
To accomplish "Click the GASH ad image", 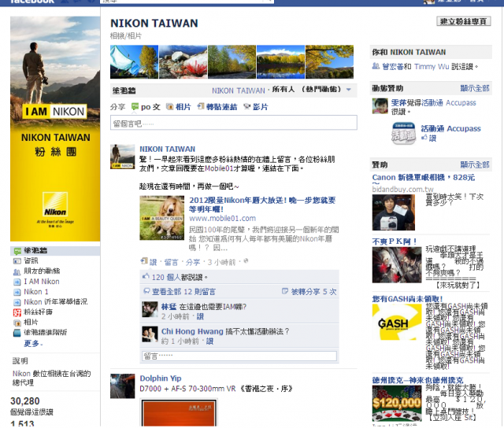I will 397,322.
